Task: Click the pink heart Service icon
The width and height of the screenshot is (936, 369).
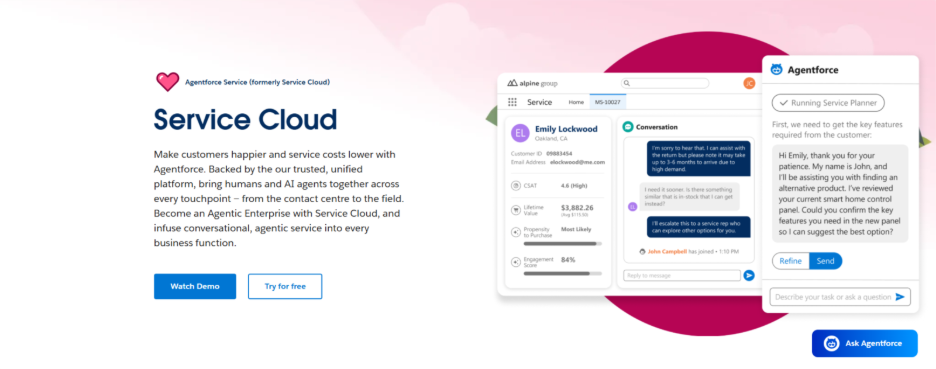Action: tap(167, 82)
